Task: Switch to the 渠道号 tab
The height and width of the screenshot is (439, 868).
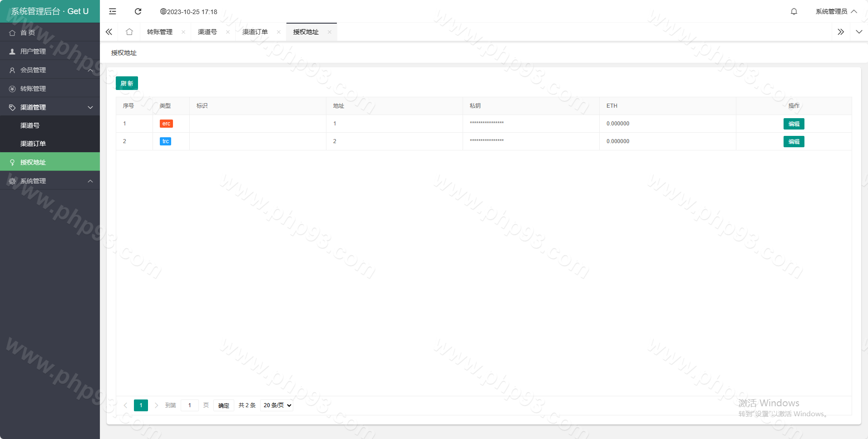Action: (207, 32)
